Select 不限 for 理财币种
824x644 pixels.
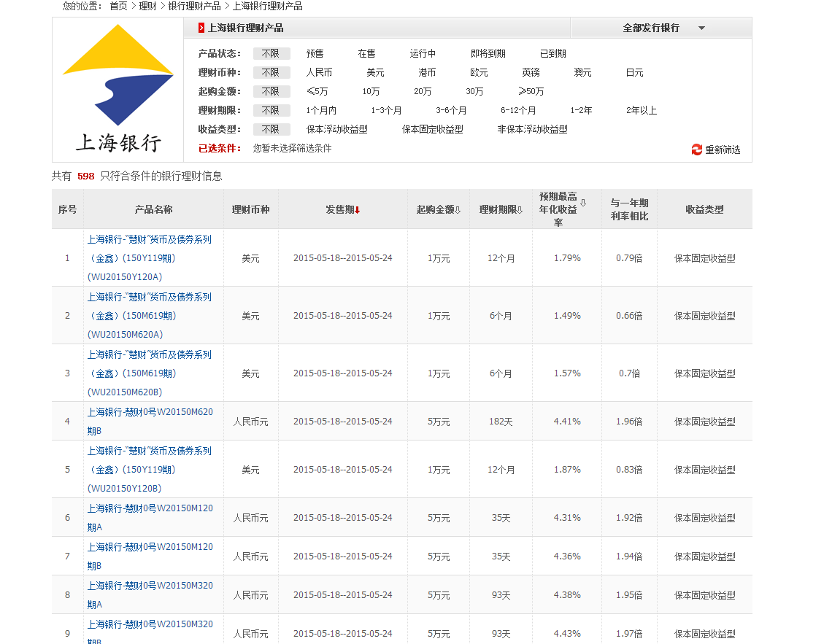(272, 72)
